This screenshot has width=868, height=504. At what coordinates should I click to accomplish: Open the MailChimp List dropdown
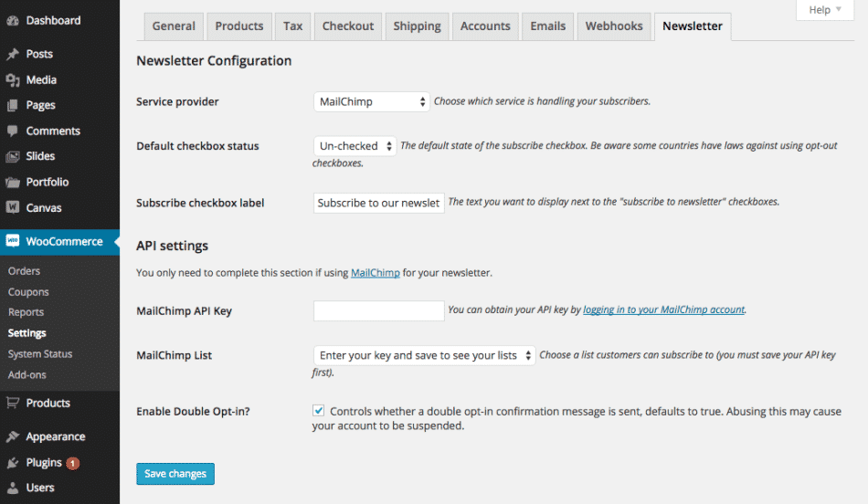click(x=424, y=355)
